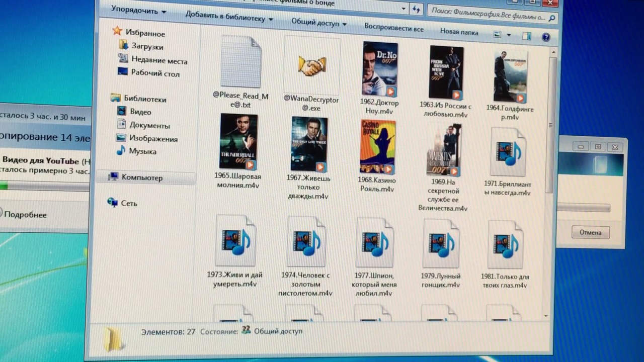The height and width of the screenshot is (362, 644).
Task: Open the Музыка library
Action: tap(142, 151)
